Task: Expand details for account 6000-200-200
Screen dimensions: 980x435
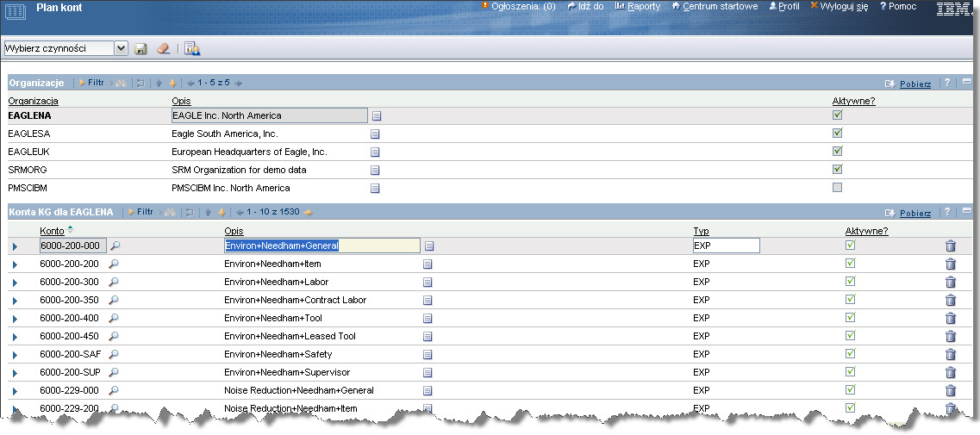Action: pos(16,265)
